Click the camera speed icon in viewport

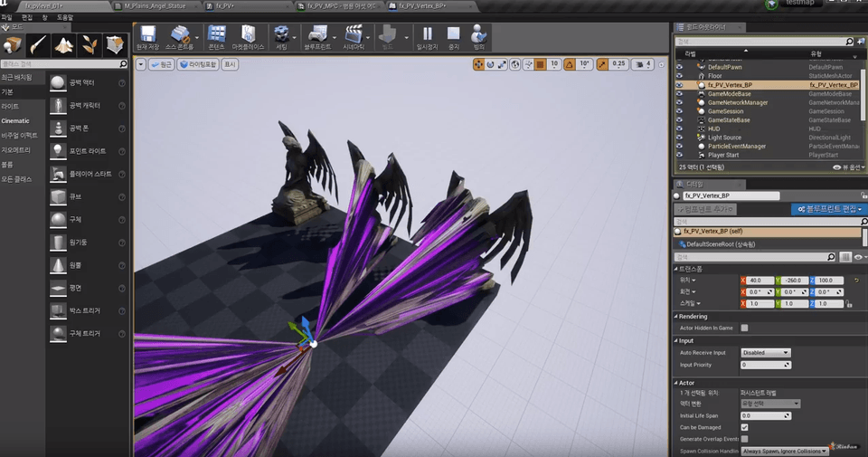click(641, 65)
